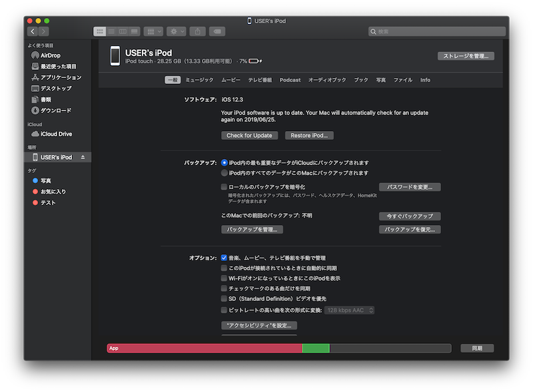Click バックアップを復元 button
The width and height of the screenshot is (533, 392).
click(x=410, y=230)
